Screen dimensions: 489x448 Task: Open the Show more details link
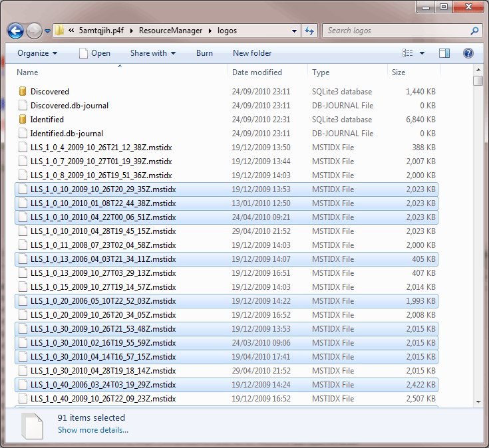coord(93,430)
